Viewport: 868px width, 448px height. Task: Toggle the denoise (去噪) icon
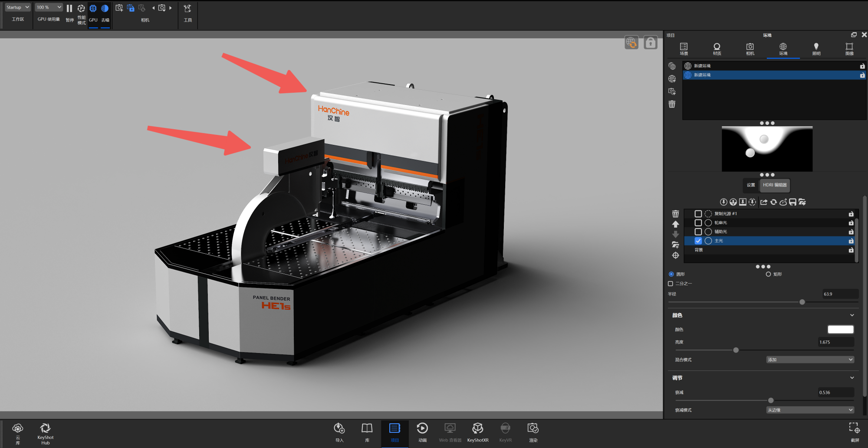[x=105, y=9]
